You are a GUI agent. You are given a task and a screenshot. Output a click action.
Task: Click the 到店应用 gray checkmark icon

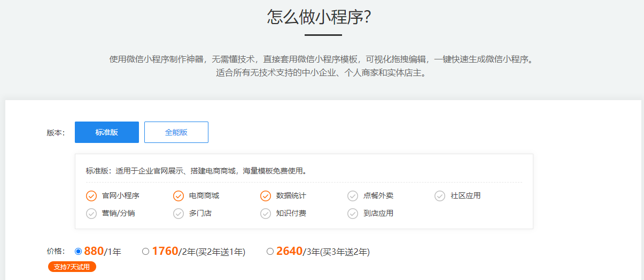tap(353, 214)
